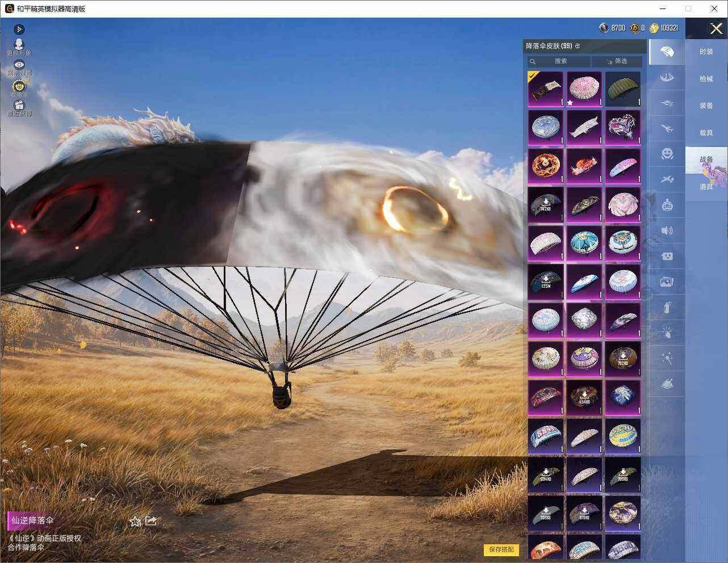Select the airplane icon in the category sidebar
This screenshot has width=728, height=563.
click(x=667, y=129)
